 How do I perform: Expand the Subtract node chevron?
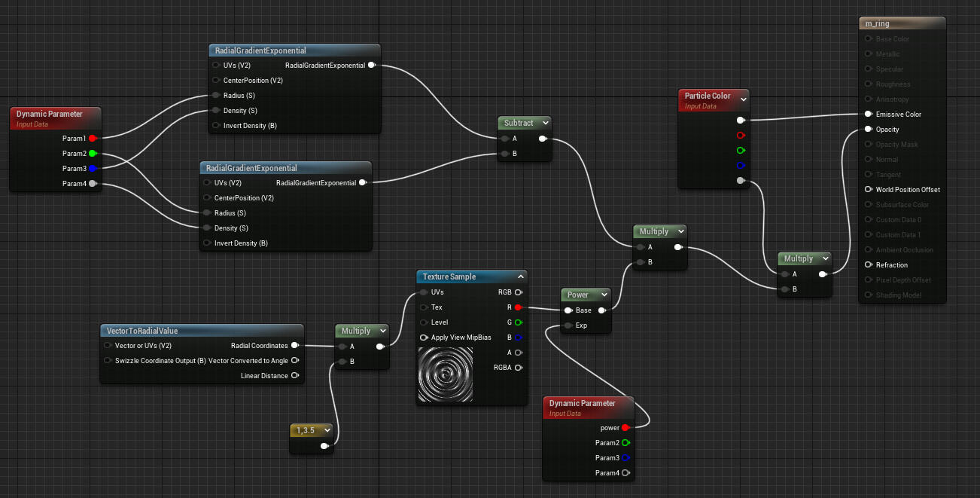pos(545,123)
